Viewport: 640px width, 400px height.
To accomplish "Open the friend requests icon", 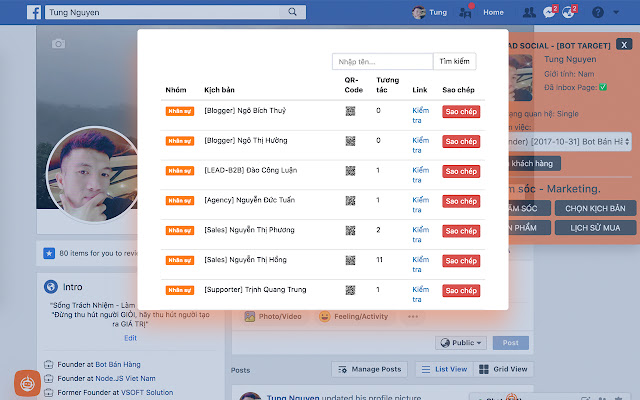I will tap(529, 13).
